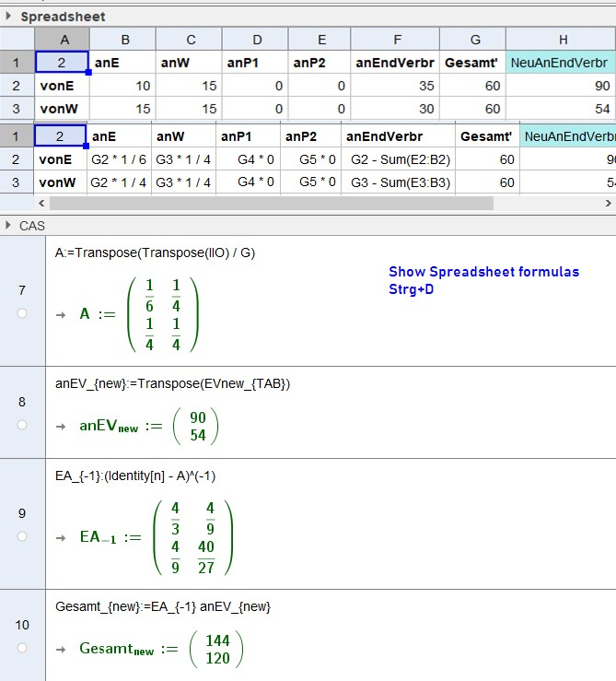
Task: Toggle visibility circle of CAS row 8
Action: tap(22, 425)
